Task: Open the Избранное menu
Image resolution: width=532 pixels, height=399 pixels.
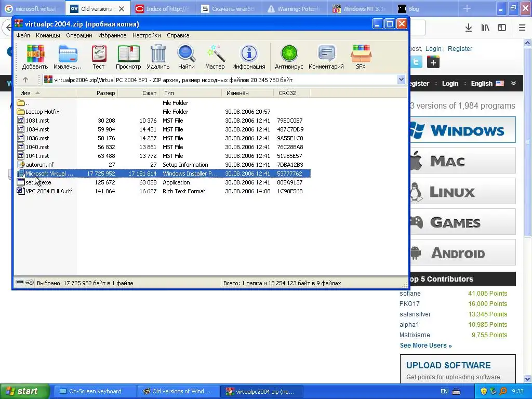Action: [x=112, y=35]
